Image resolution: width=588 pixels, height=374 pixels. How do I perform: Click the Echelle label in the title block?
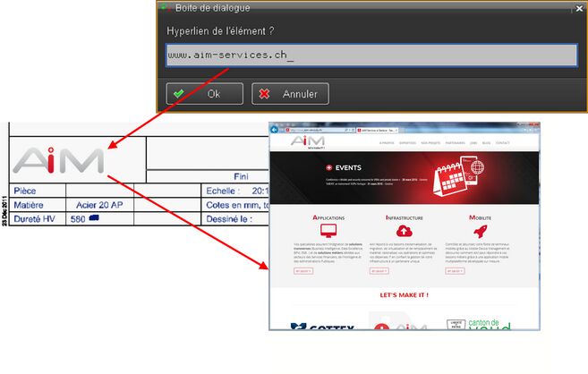coord(223,191)
